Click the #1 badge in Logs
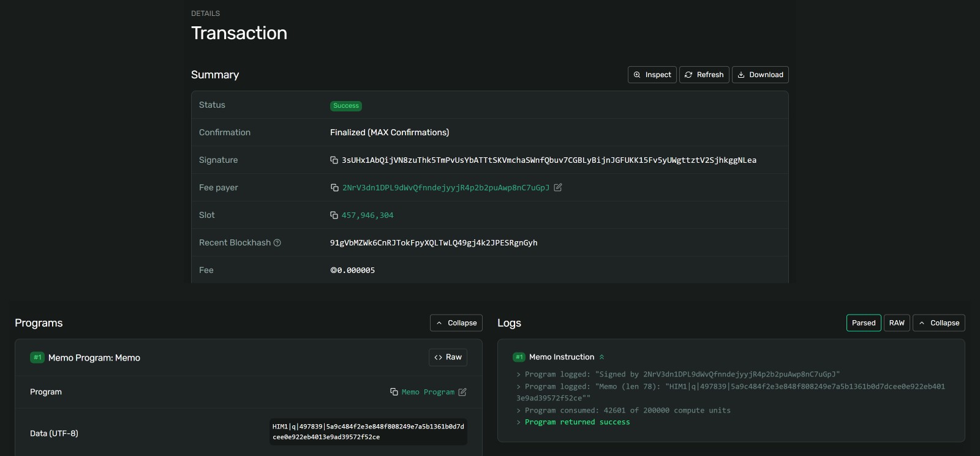 519,357
